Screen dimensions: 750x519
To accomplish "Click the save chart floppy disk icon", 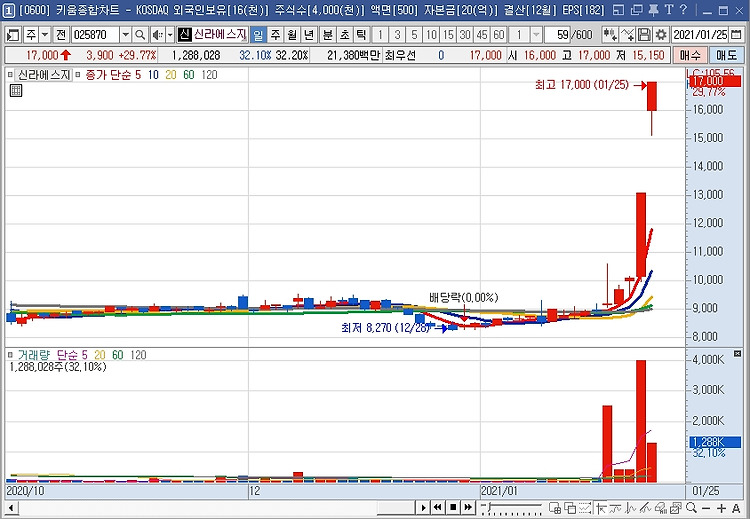I will 644,34.
